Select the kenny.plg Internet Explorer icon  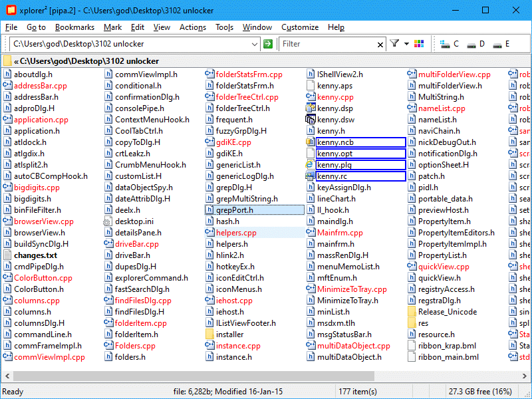coord(310,165)
